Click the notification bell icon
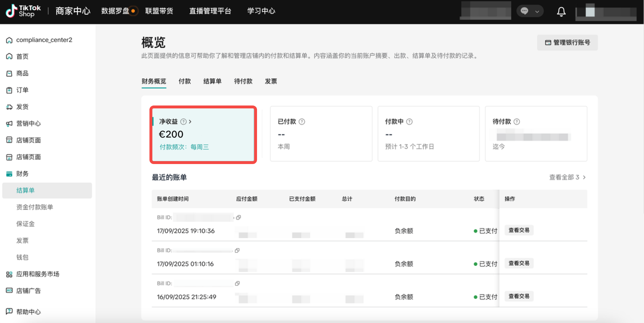This screenshot has height=323, width=644. [x=561, y=12]
